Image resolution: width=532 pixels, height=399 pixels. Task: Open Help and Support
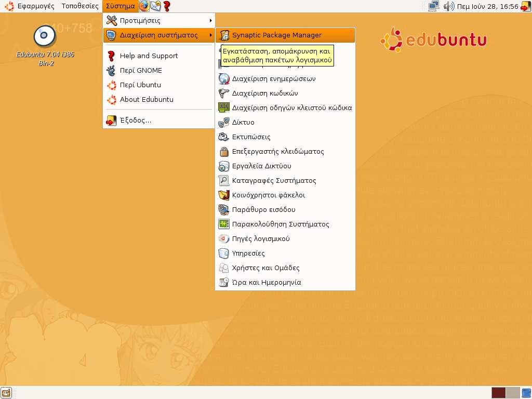click(159, 56)
